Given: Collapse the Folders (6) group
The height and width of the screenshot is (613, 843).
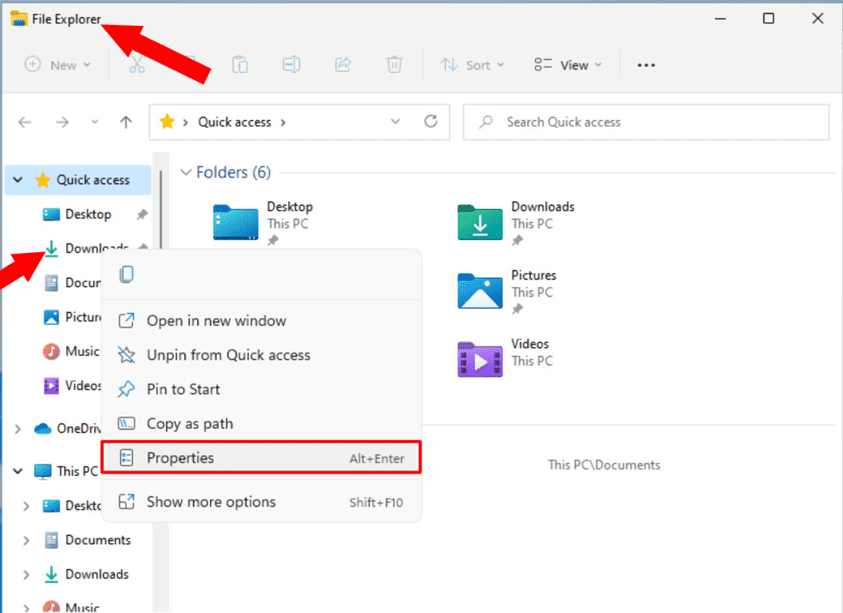Looking at the screenshot, I should click(x=185, y=173).
